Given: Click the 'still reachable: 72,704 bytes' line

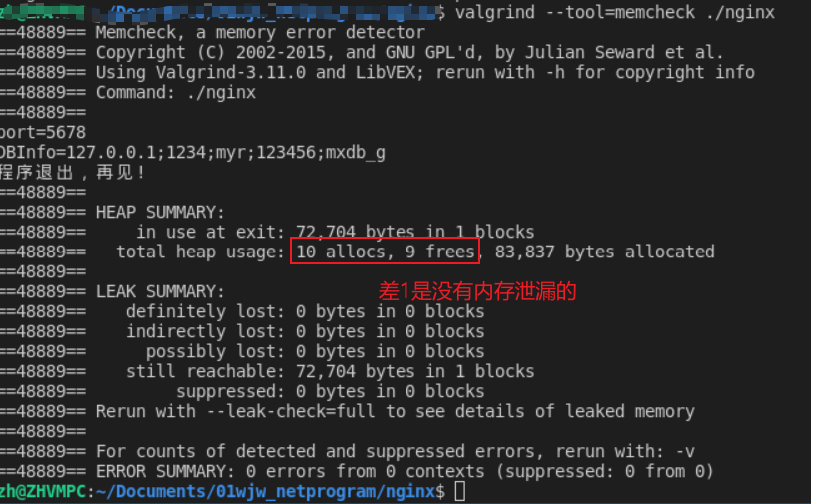Looking at the screenshot, I should tap(330, 371).
